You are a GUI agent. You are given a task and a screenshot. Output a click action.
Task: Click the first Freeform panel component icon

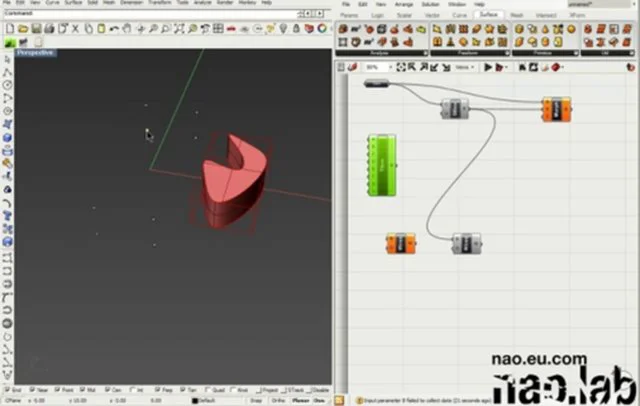click(x=437, y=29)
